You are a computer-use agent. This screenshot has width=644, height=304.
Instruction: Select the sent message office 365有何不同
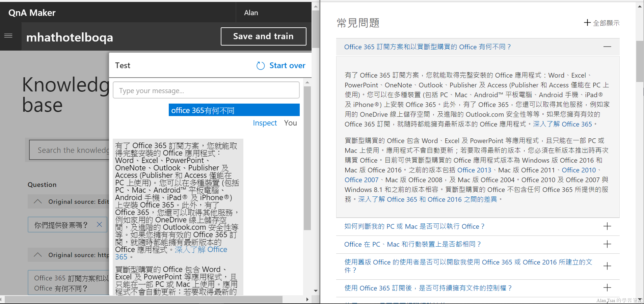(x=234, y=110)
